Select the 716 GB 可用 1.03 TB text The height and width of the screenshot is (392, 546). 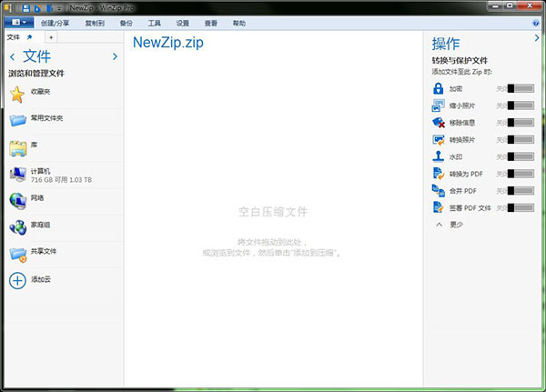tap(61, 180)
